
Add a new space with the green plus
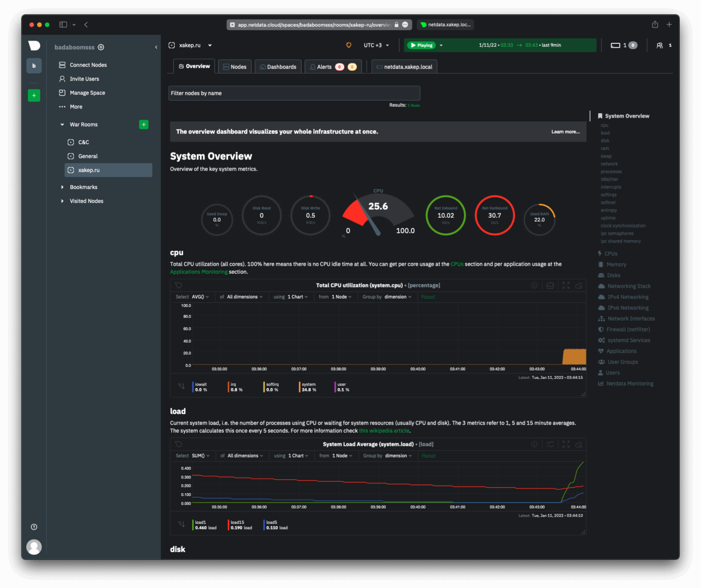tap(34, 95)
